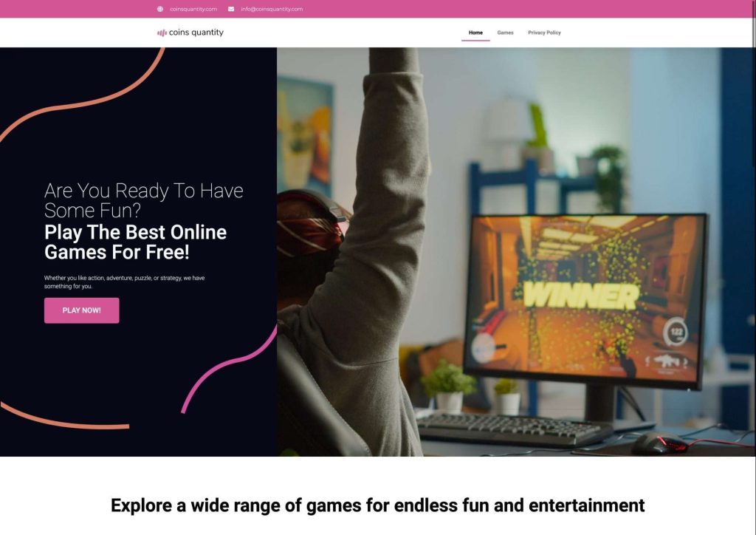Click the 'Are You Ready To Have Some Fun?' heading
756x535 pixels.
[x=144, y=200]
